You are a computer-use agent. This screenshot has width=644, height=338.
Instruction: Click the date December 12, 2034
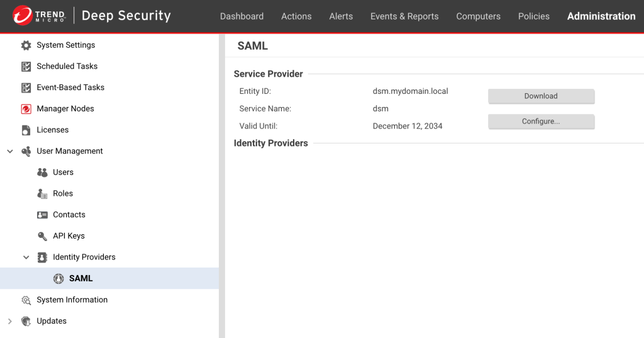coord(408,127)
